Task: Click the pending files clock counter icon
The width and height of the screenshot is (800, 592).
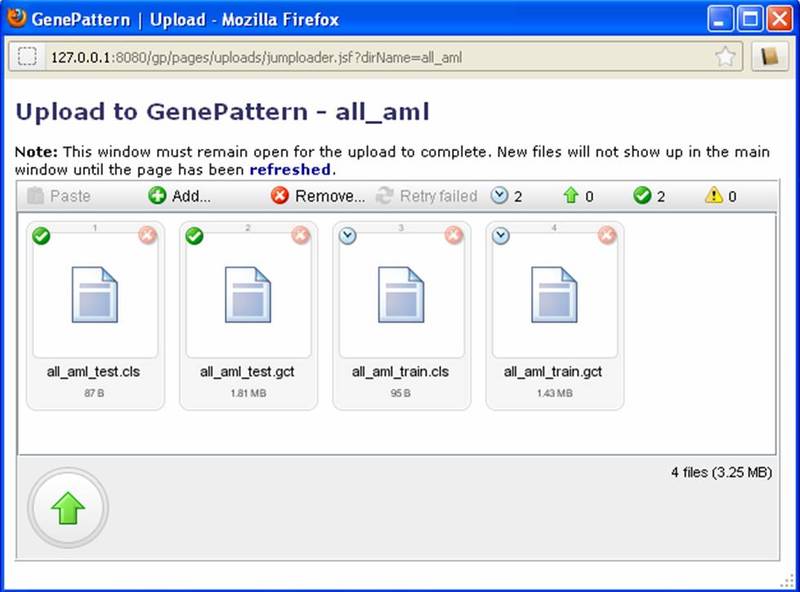Action: click(x=499, y=195)
